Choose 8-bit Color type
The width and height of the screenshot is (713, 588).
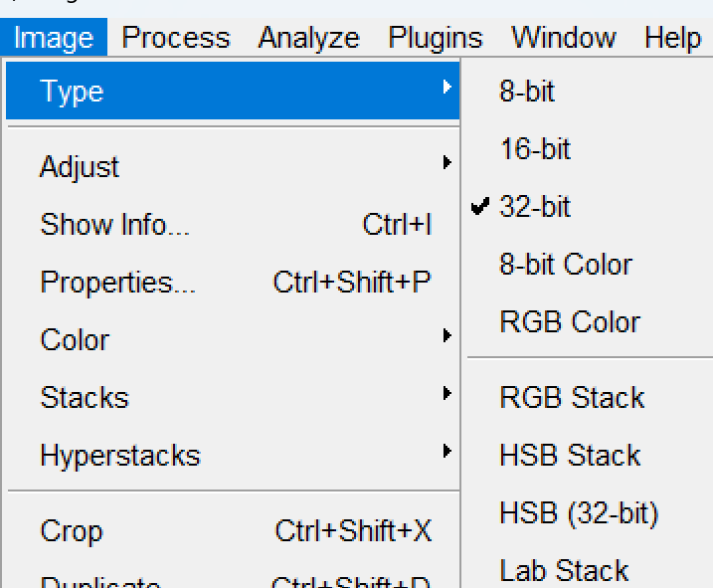click(565, 265)
